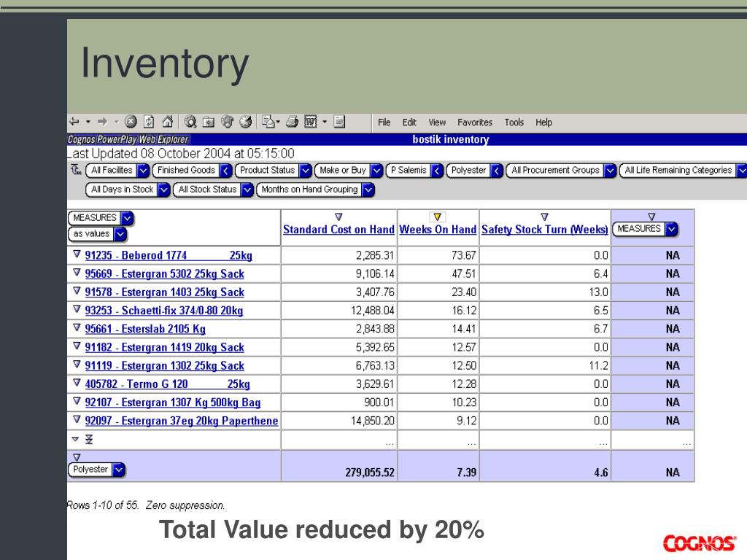The width and height of the screenshot is (747, 560).
Task: Open the Favorites menu
Action: tap(475, 122)
